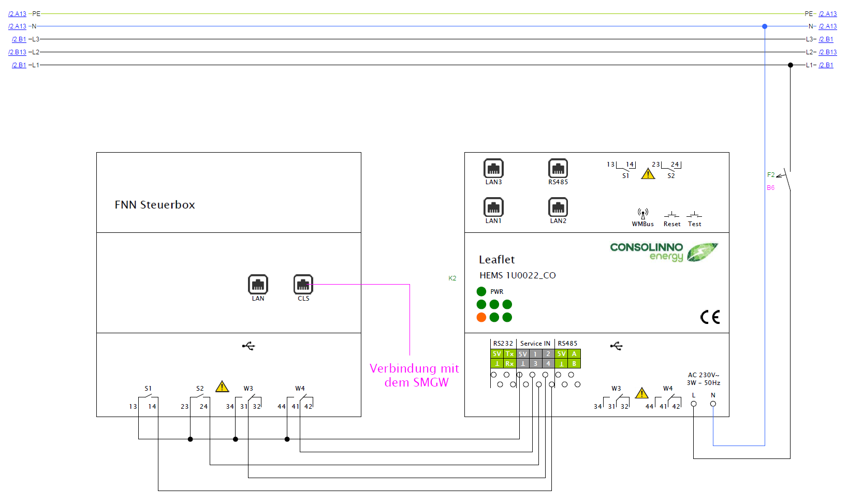Click the USB symbol in the Leaflet device
The image size is (848, 504).
tap(616, 346)
